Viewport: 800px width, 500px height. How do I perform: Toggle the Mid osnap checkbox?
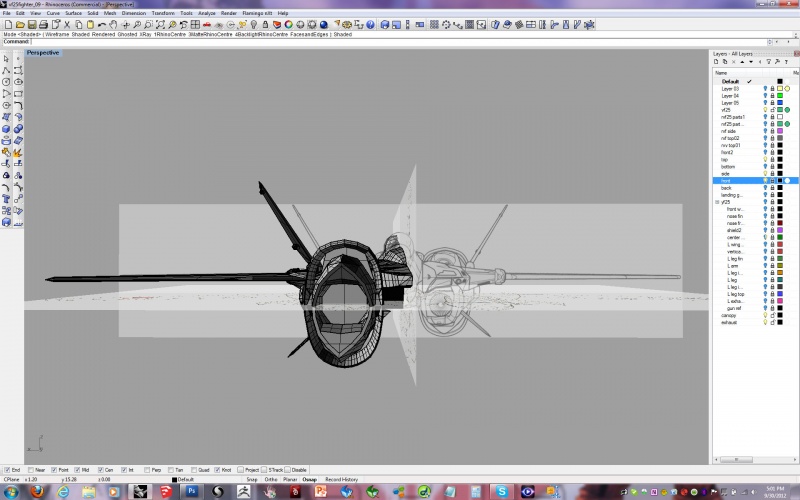pyautogui.click(x=77, y=470)
